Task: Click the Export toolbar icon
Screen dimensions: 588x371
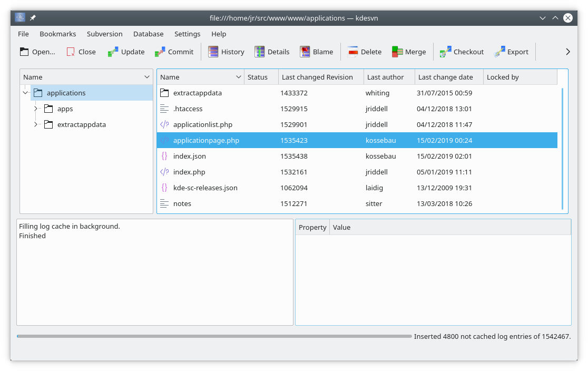Action: pyautogui.click(x=499, y=52)
